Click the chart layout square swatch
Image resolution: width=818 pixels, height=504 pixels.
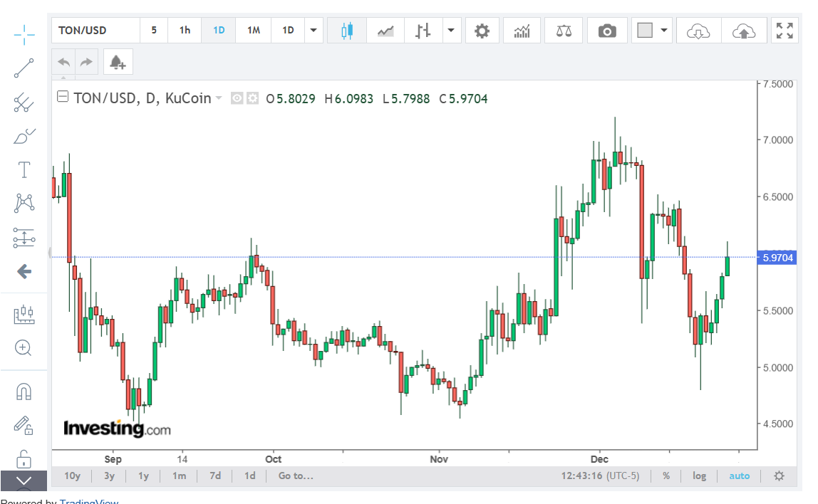[645, 30]
